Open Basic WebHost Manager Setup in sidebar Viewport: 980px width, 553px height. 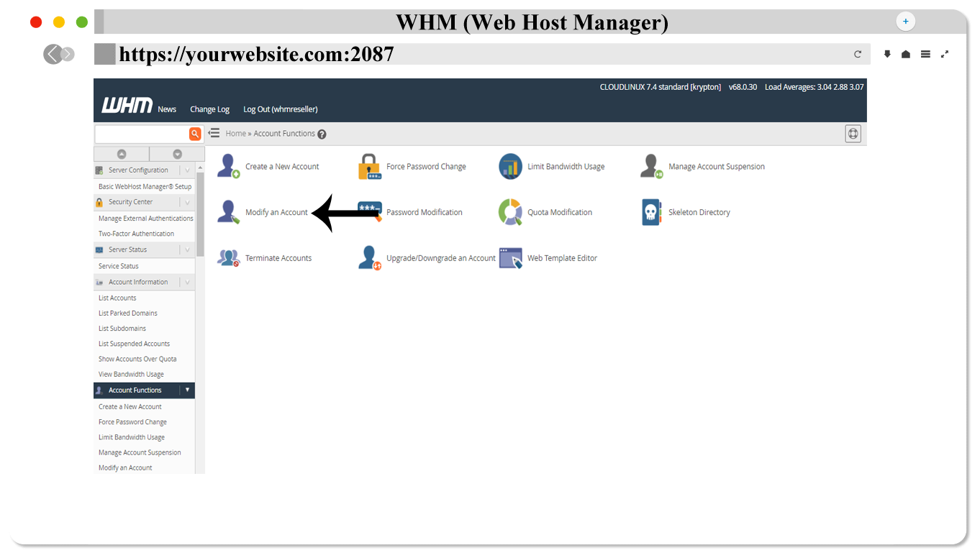145,186
